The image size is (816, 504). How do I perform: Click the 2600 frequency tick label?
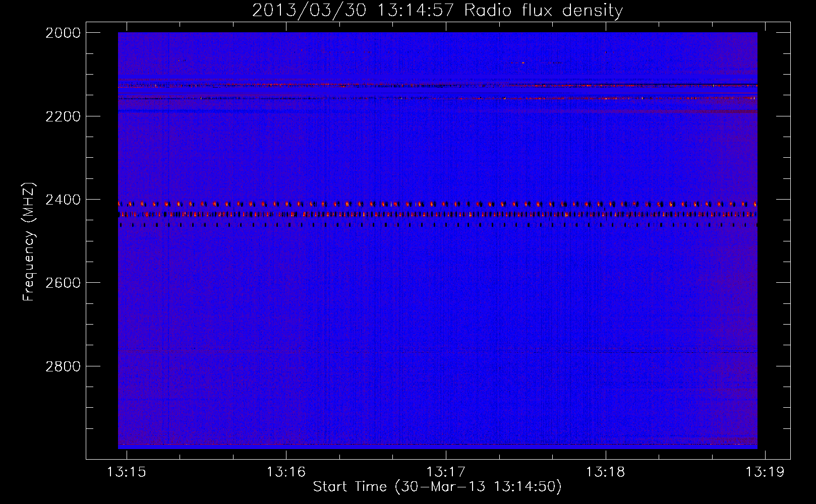(x=63, y=283)
